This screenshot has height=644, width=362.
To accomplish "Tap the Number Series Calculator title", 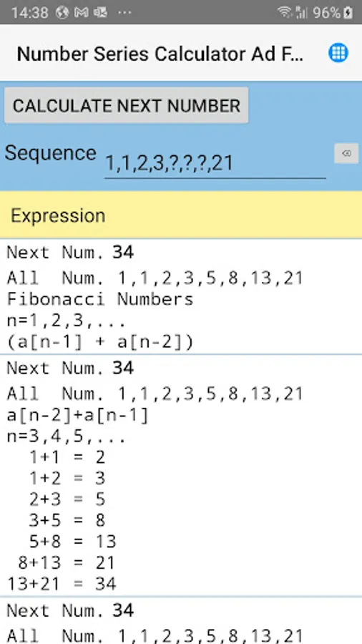I will coord(160,54).
